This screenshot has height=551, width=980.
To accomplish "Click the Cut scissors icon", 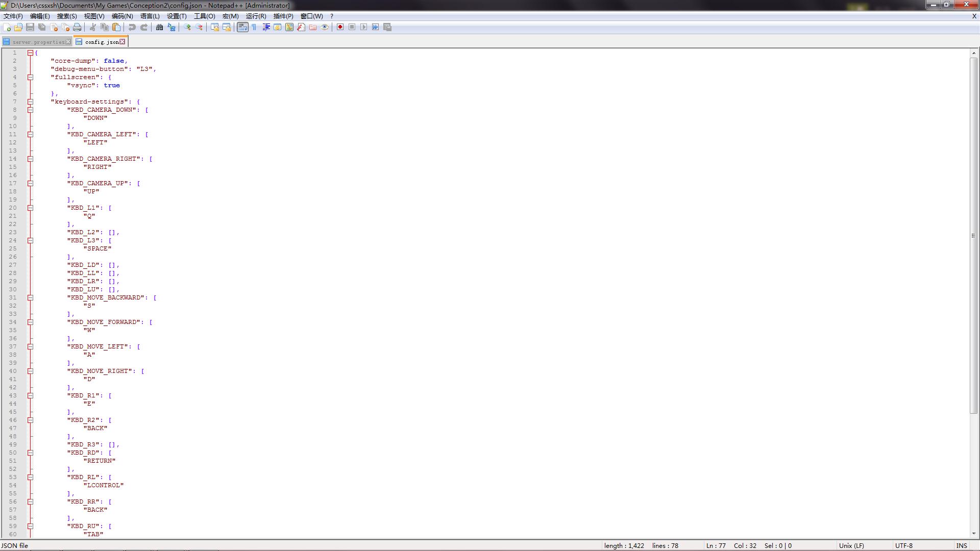I will pos(93,27).
